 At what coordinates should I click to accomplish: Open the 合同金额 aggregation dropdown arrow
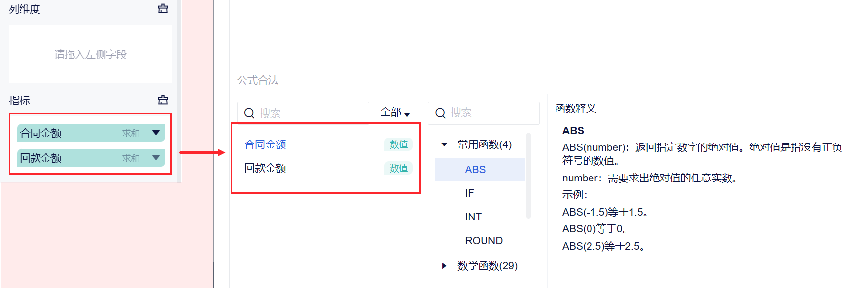pos(156,133)
